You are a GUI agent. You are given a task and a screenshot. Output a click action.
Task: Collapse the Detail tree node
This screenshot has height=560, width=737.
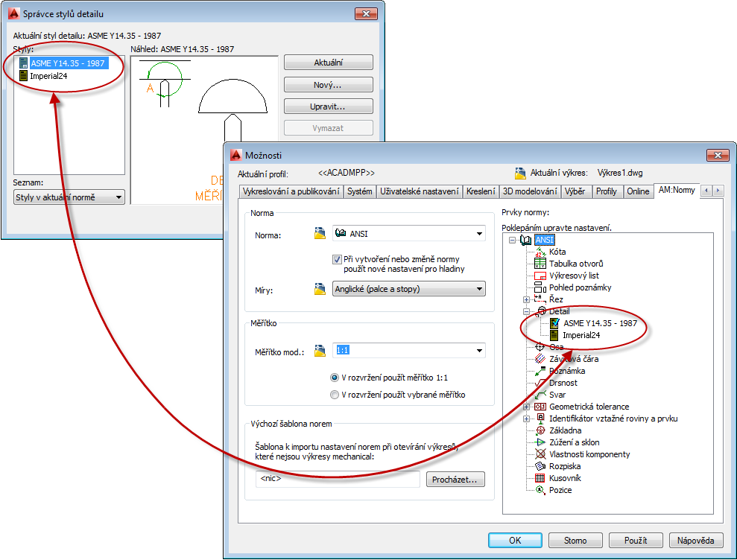click(526, 311)
